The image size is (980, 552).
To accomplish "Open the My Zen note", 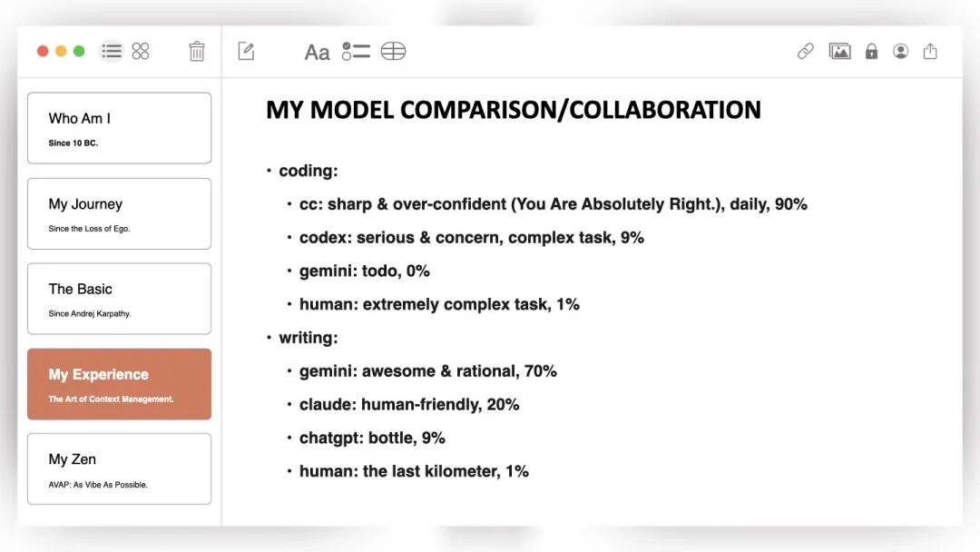I will pyautogui.click(x=120, y=468).
